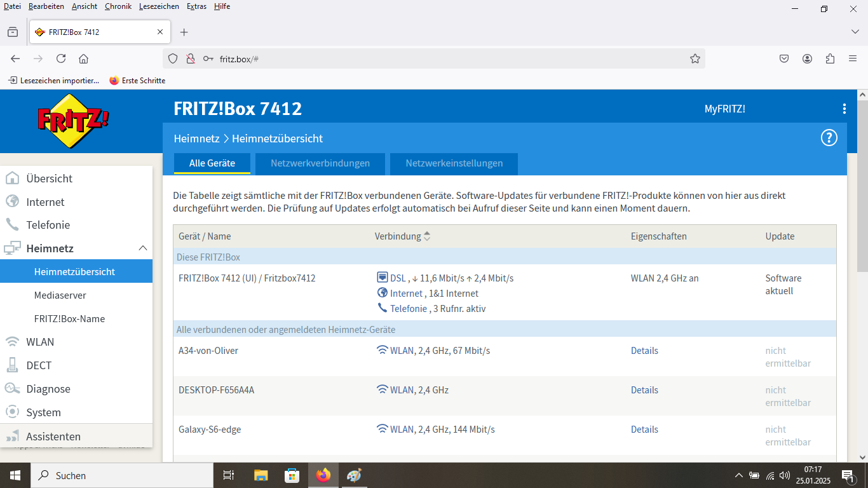The width and height of the screenshot is (868, 488).
Task: Click the Firefox back arrow
Action: [15, 58]
